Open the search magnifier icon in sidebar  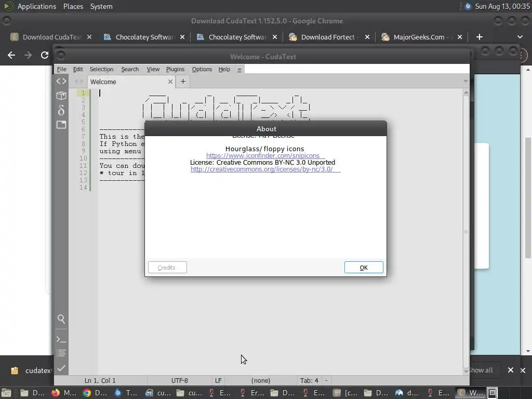(x=61, y=319)
